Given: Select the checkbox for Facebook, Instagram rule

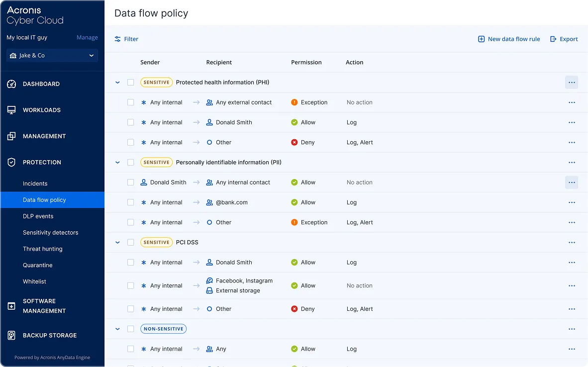Looking at the screenshot, I should (x=130, y=285).
